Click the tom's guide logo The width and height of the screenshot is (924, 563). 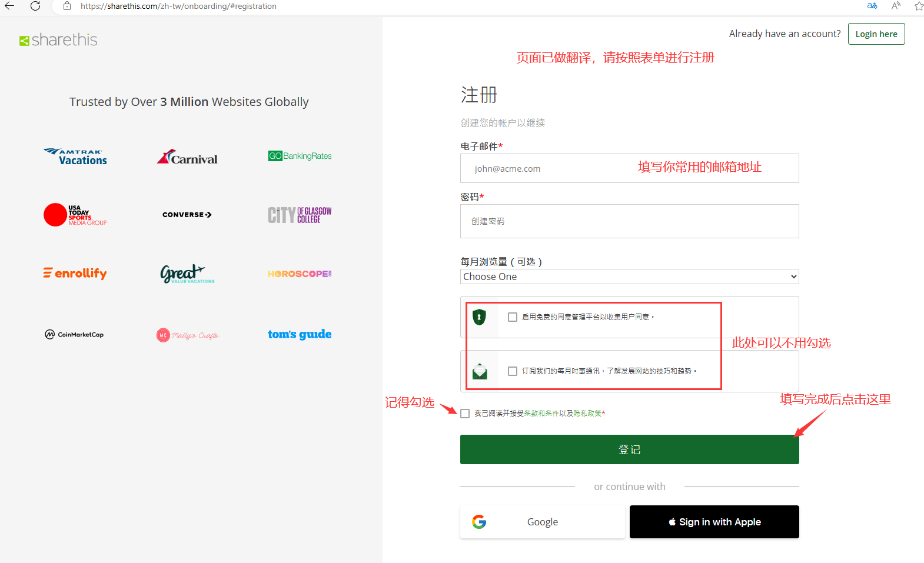pyautogui.click(x=300, y=334)
